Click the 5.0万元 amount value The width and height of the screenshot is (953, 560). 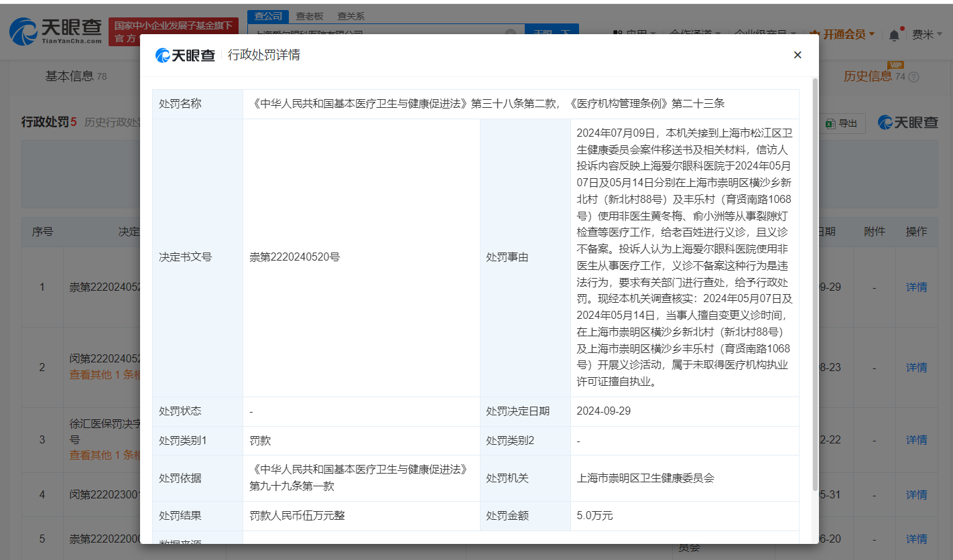tap(594, 516)
